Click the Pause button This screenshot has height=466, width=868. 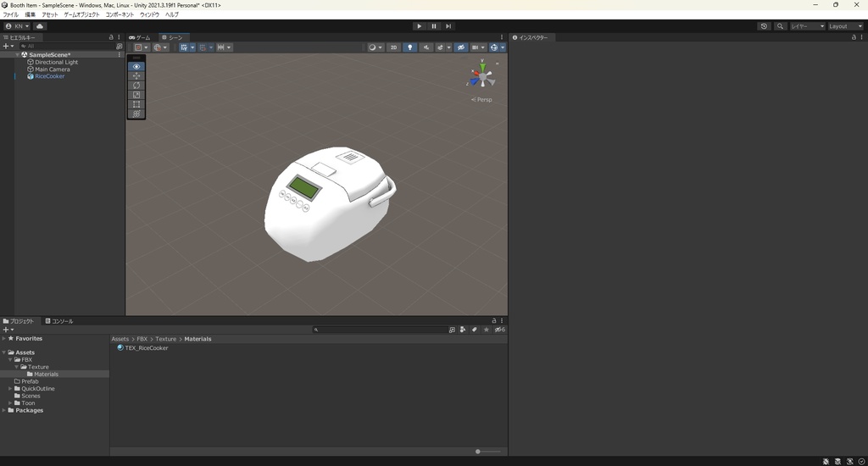click(x=433, y=26)
